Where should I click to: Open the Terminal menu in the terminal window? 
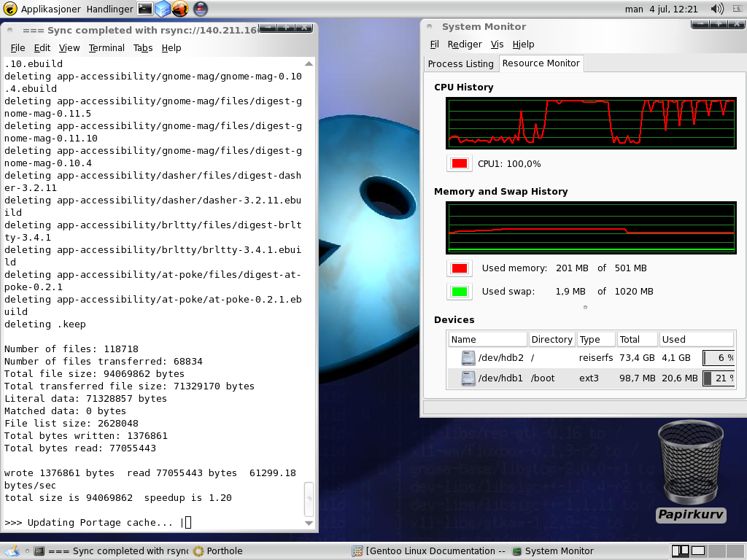[107, 47]
